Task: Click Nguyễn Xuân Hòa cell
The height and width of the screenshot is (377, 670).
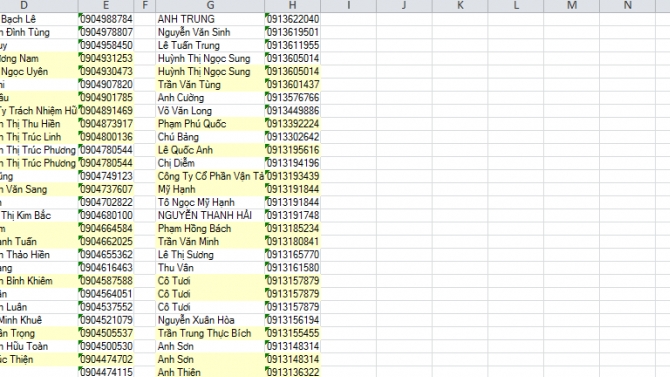Action: click(210, 320)
